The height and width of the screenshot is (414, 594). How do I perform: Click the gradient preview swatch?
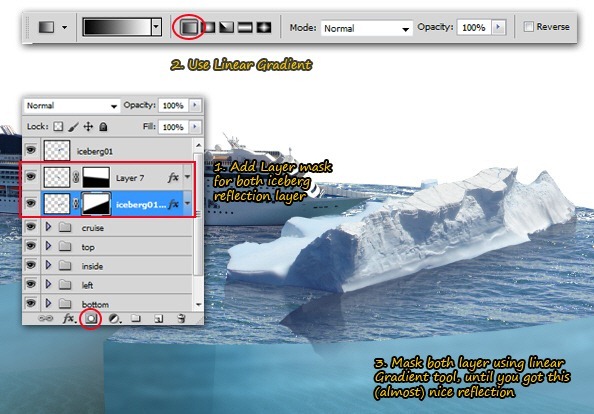point(117,27)
